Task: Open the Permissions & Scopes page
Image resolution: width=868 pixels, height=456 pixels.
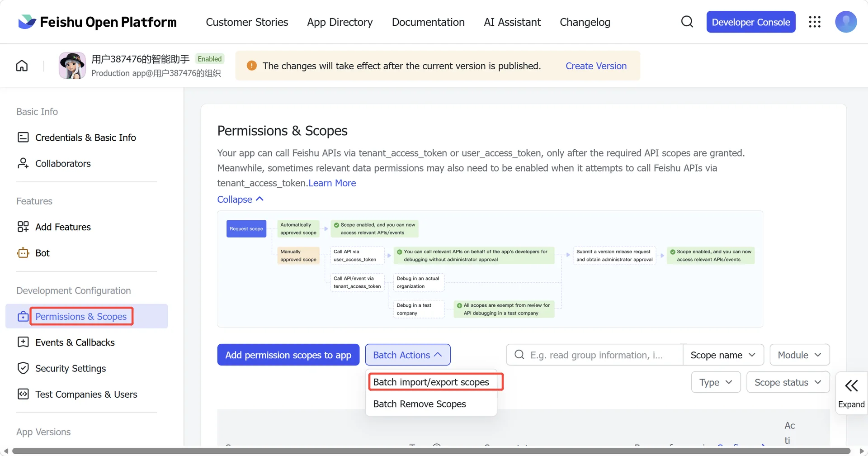Action: [86, 316]
